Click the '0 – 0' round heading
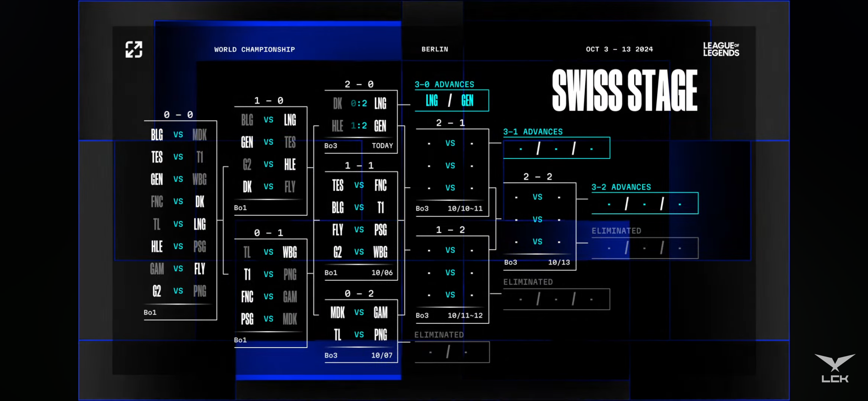This screenshot has width=868, height=401. point(178,114)
